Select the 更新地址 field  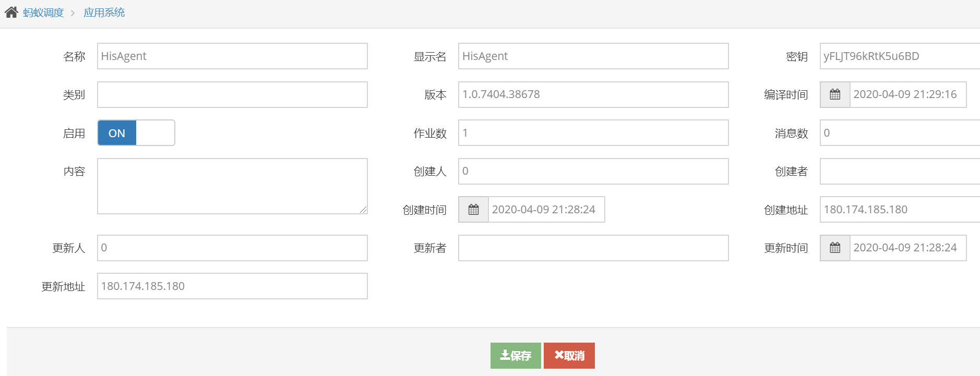click(232, 286)
